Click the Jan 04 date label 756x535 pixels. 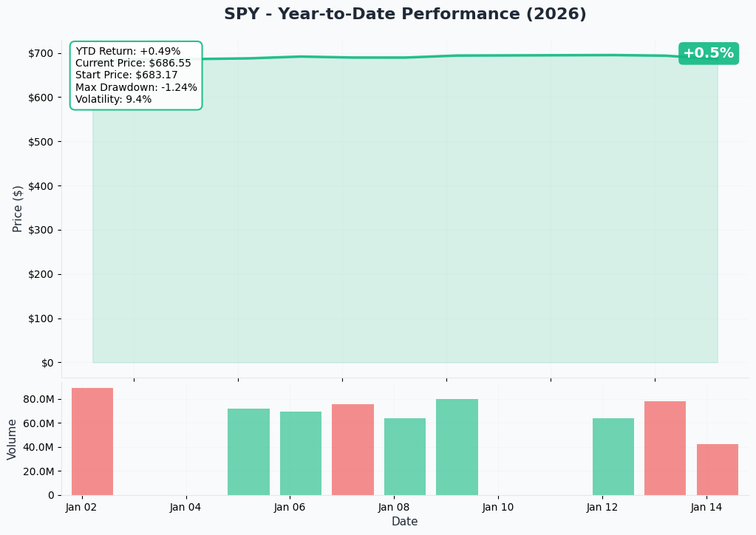tap(185, 507)
